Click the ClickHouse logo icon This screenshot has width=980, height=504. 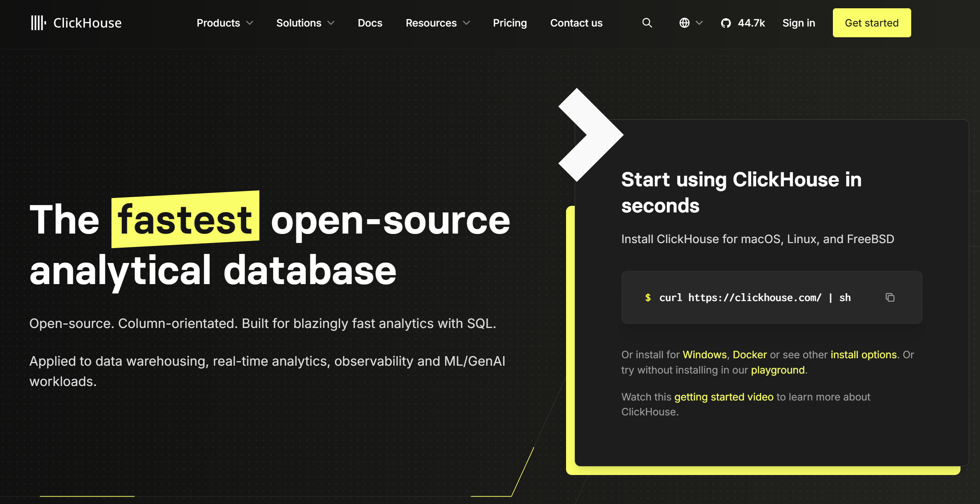pos(39,23)
